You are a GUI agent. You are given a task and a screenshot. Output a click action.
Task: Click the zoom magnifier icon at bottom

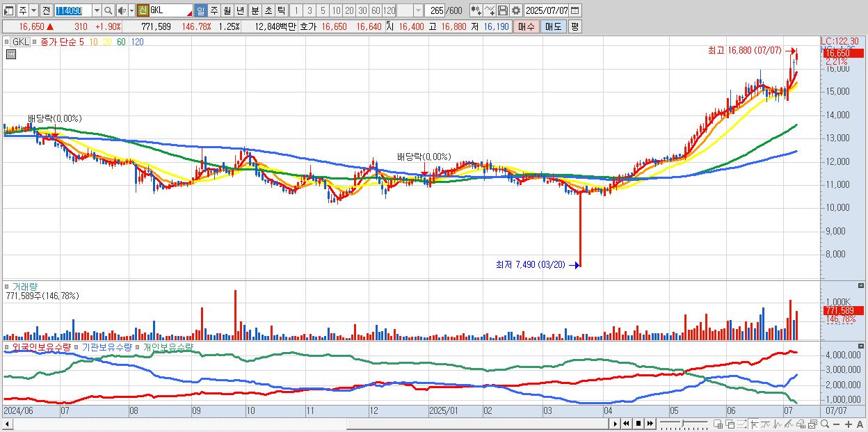[x=824, y=424]
